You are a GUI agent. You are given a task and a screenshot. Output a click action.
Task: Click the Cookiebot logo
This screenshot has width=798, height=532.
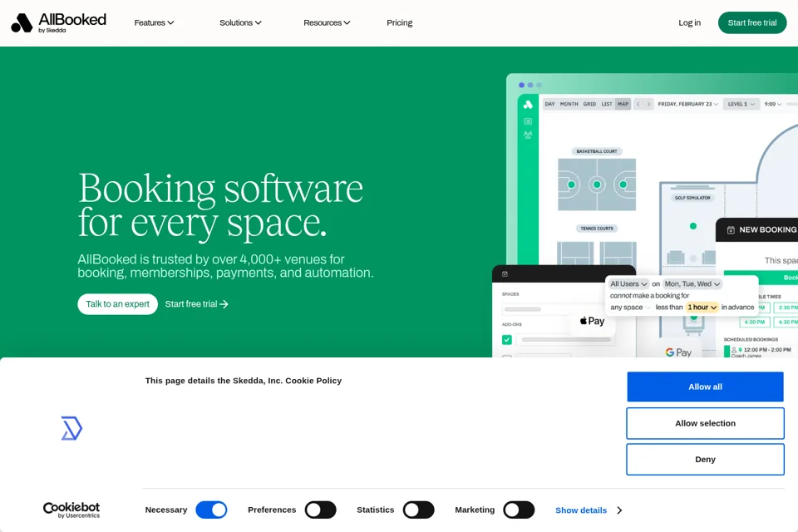click(71, 510)
